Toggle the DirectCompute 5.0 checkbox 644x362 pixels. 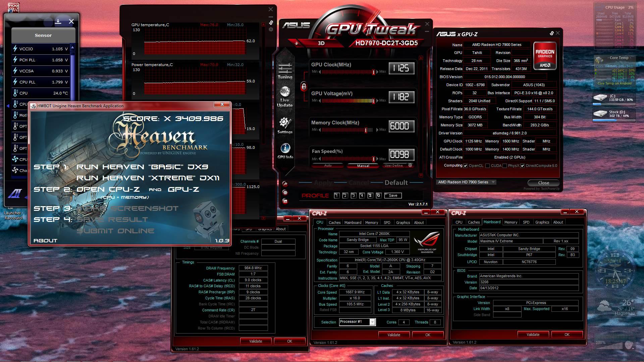coord(522,166)
